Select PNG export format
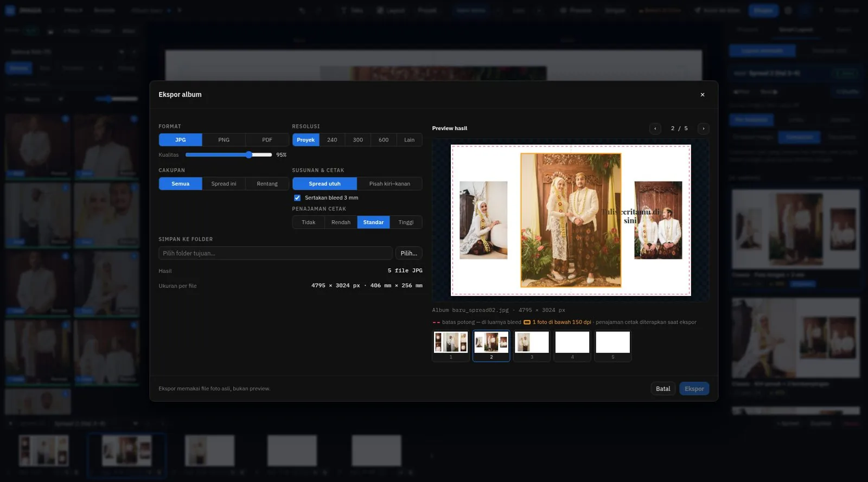Screen dimensions: 868x482 point(224,140)
